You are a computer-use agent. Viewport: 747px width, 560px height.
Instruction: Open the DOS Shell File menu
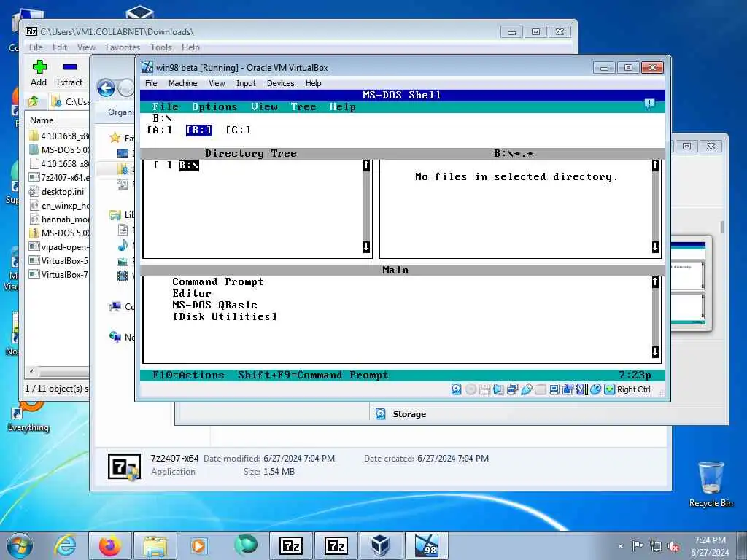[x=166, y=106]
